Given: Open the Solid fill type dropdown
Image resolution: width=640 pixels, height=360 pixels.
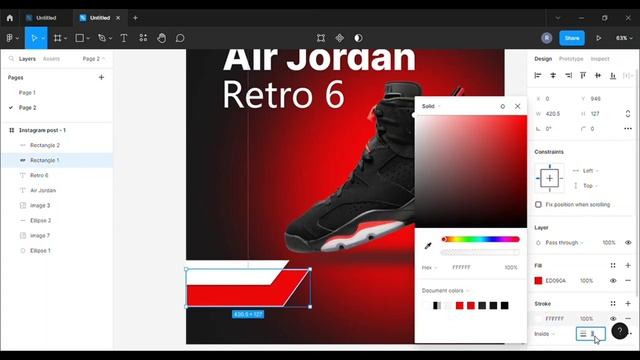Looking at the screenshot, I should pyautogui.click(x=431, y=106).
